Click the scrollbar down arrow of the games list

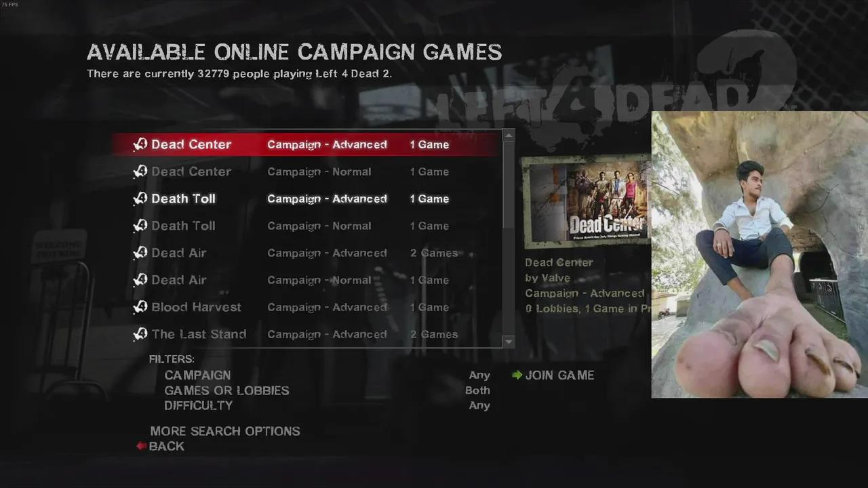[x=509, y=342]
